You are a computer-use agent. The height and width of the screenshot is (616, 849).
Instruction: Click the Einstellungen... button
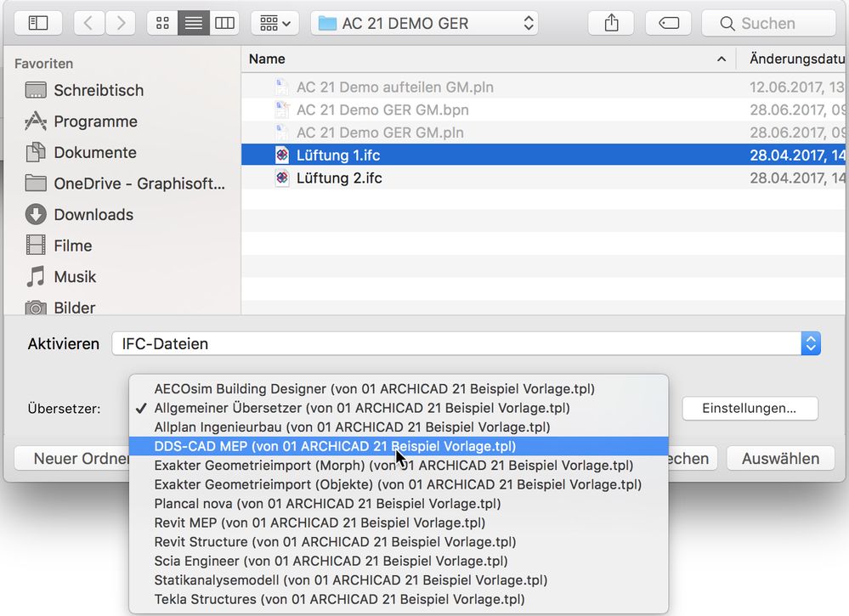pyautogui.click(x=750, y=408)
